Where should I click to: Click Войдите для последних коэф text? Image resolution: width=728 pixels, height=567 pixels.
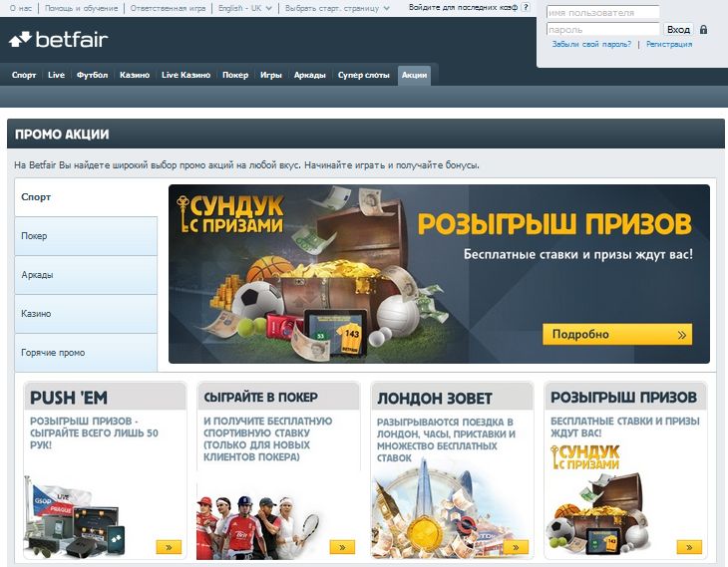(463, 7)
